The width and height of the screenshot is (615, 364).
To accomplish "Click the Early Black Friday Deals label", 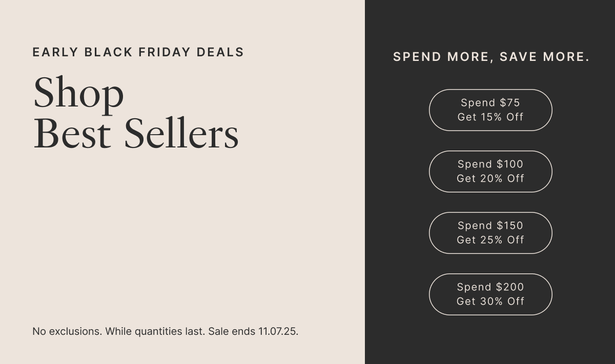I will click(x=138, y=52).
